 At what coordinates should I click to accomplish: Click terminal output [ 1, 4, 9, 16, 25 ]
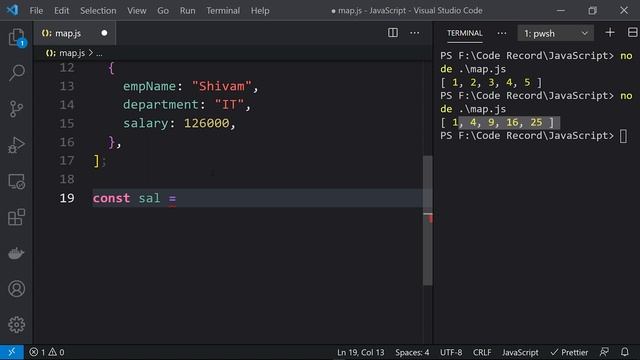(x=497, y=122)
